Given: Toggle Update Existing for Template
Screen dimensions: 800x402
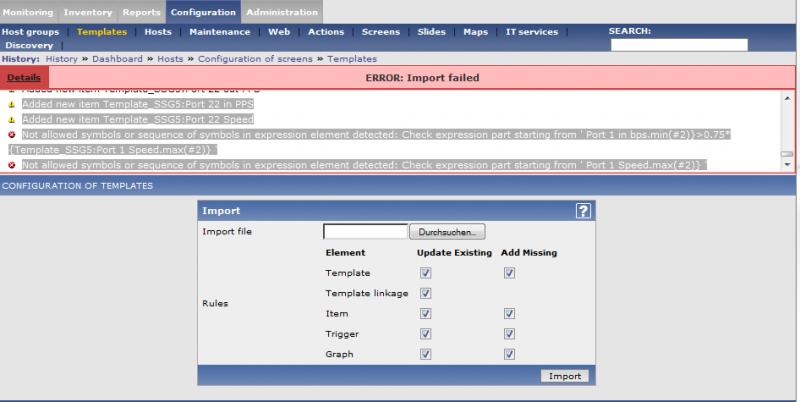Looking at the screenshot, I should pyautogui.click(x=426, y=273).
